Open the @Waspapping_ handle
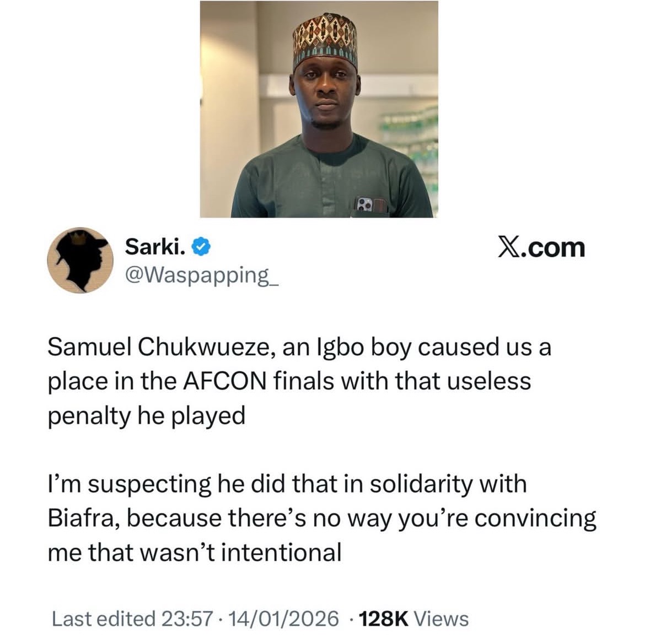The width and height of the screenshot is (650, 644). click(202, 274)
